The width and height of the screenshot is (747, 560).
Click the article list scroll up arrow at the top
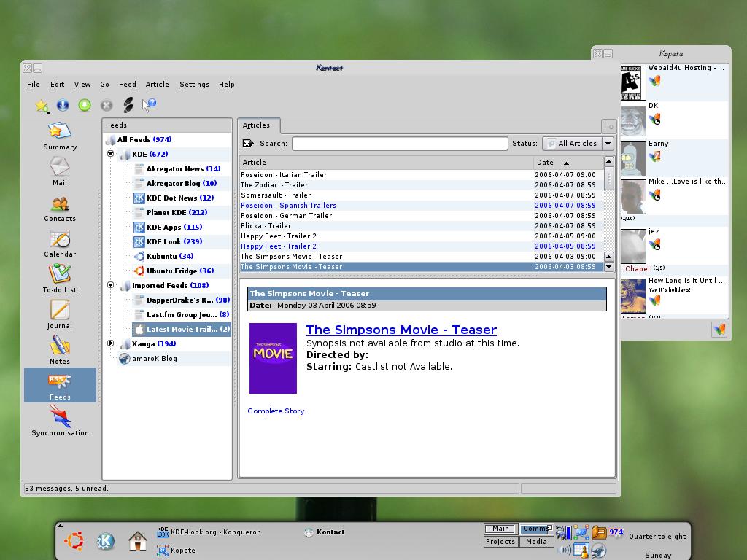point(608,161)
